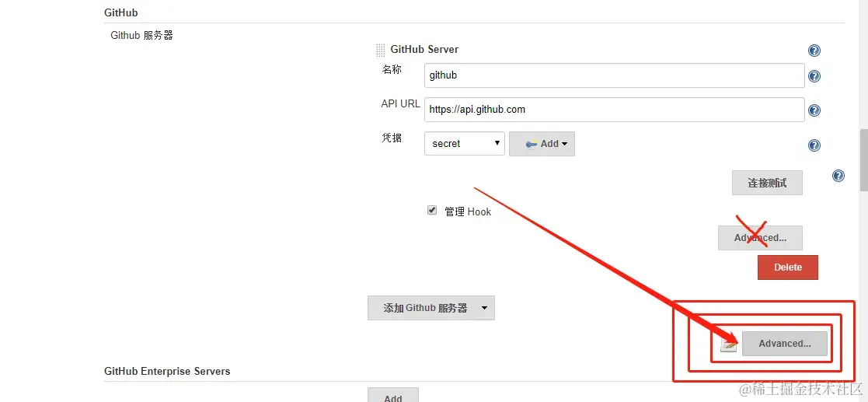Delete the GitHub server entry

click(788, 267)
